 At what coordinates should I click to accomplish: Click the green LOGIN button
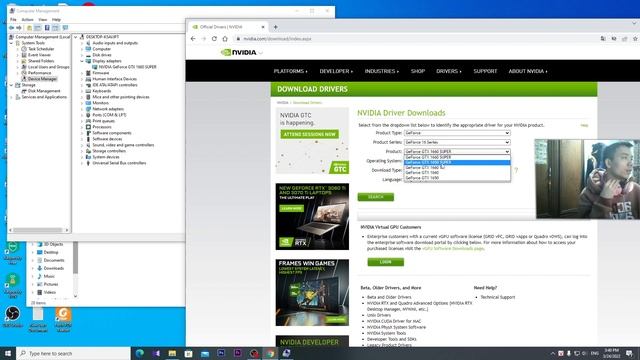[x=385, y=262]
